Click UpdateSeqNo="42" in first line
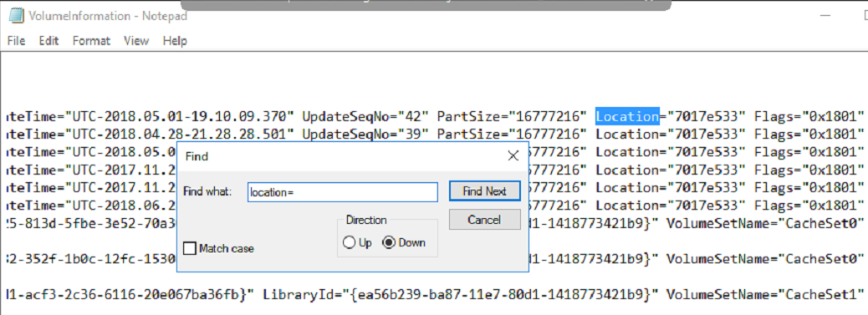This screenshot has width=868, height=315. click(x=365, y=116)
